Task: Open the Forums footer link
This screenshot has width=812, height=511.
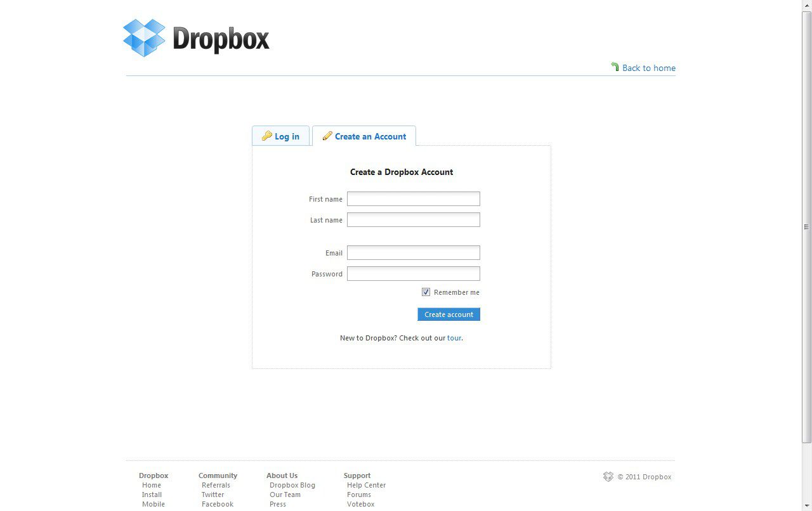Action: (x=359, y=495)
